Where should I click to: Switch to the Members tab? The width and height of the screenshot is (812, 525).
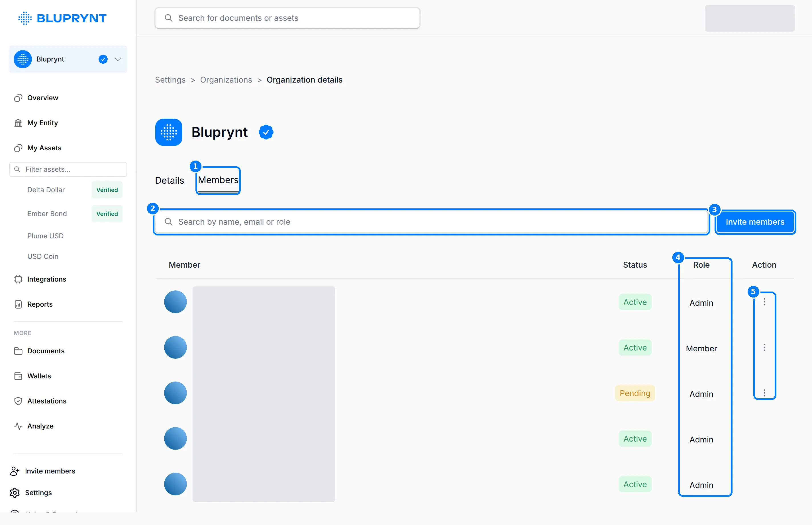click(x=218, y=180)
